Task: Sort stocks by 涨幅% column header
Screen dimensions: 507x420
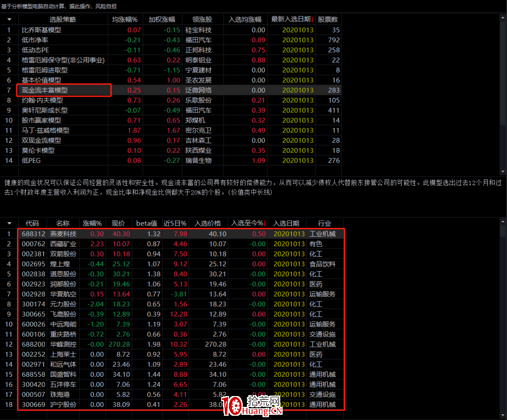Action: (x=92, y=223)
